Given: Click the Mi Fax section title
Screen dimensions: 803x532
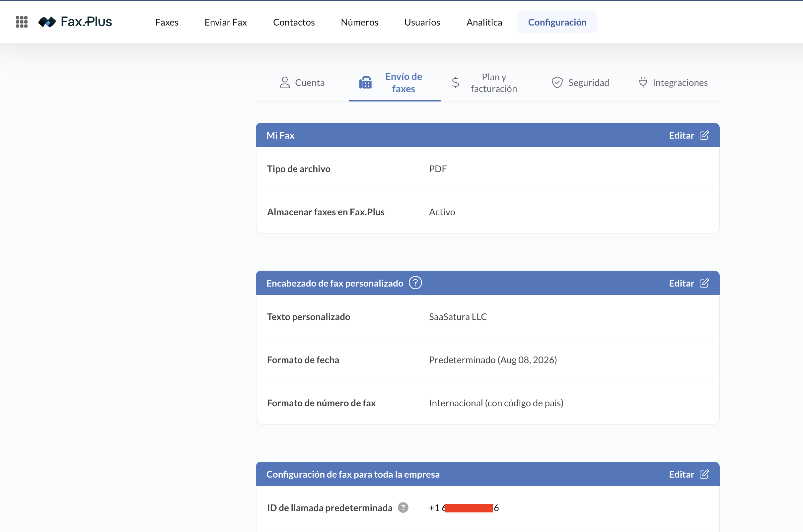Looking at the screenshot, I should 280,135.
